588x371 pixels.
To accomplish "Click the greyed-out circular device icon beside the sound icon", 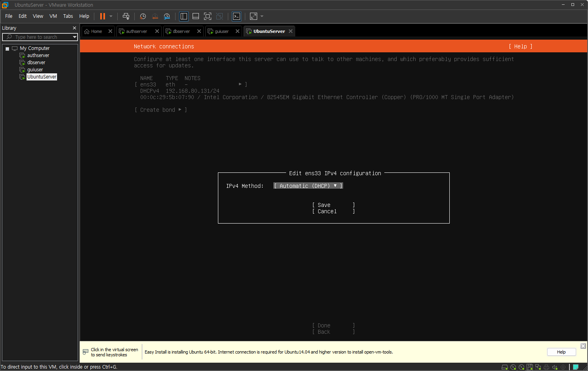I will coord(563,367).
